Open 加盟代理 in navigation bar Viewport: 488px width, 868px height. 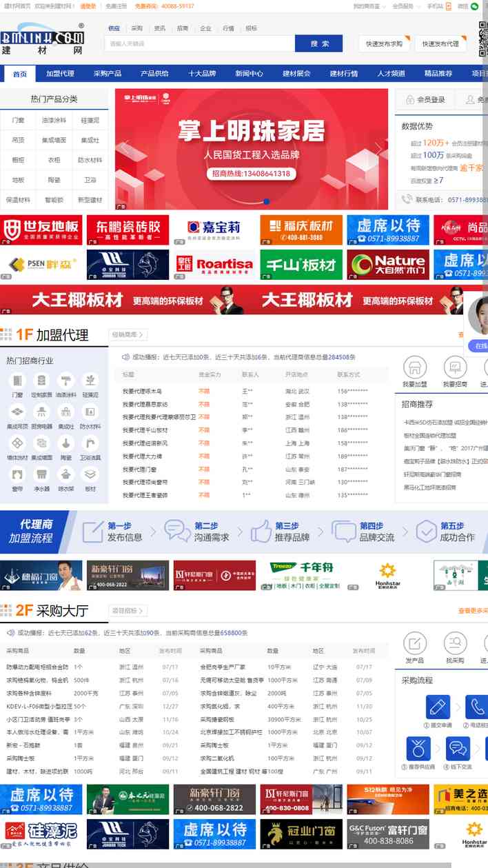(60, 74)
